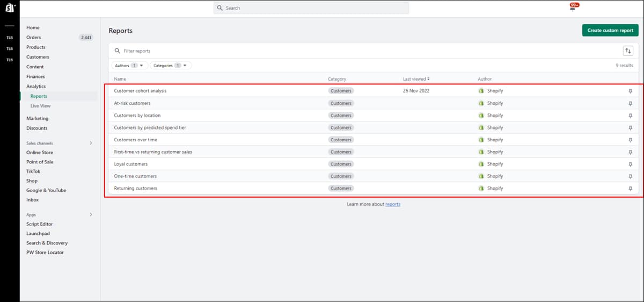Follow the 'reports' learn more link
The width and height of the screenshot is (644, 302).
(x=393, y=204)
